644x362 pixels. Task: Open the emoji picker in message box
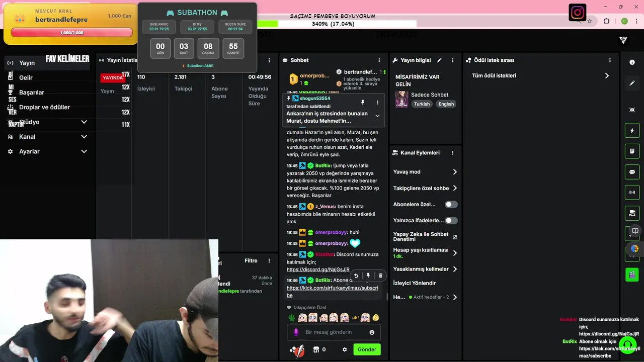pyautogui.click(x=372, y=332)
